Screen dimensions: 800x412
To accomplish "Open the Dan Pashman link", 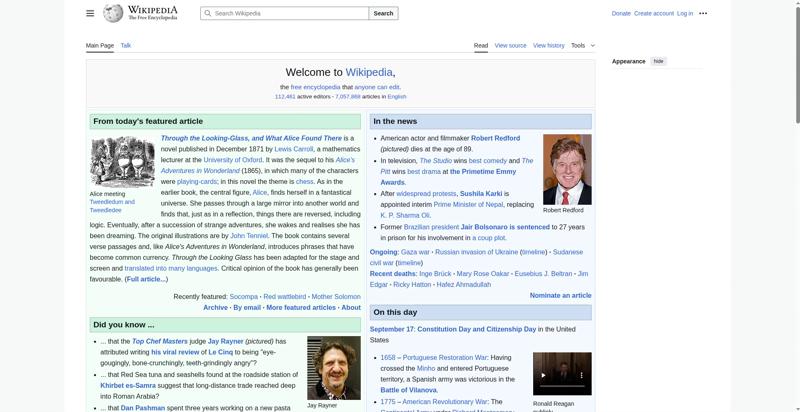I will 143,408.
